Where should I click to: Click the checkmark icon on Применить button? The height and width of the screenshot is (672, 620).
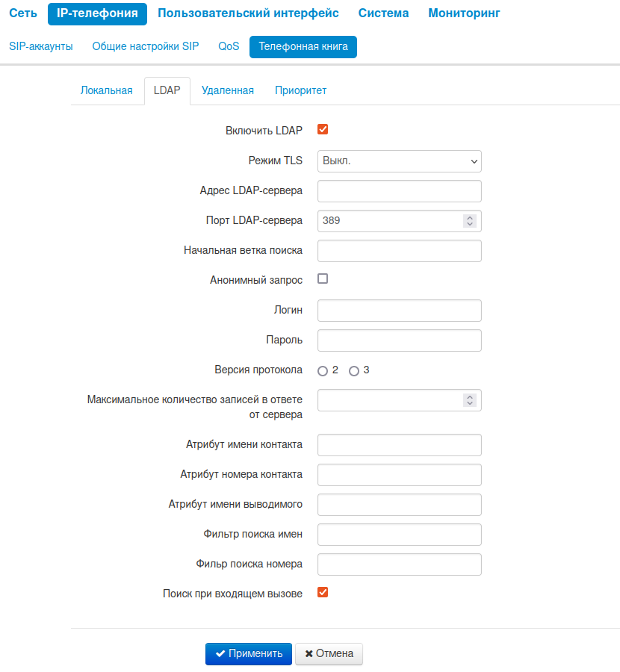pyautogui.click(x=220, y=653)
